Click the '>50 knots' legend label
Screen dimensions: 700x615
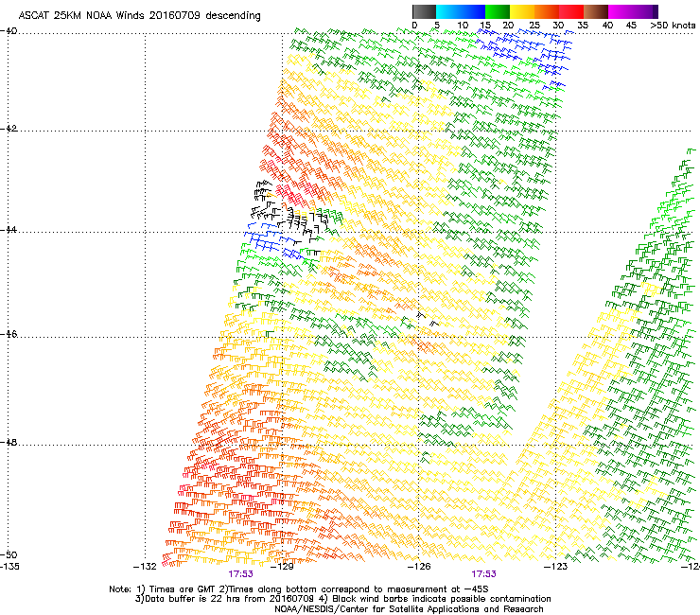[673, 26]
